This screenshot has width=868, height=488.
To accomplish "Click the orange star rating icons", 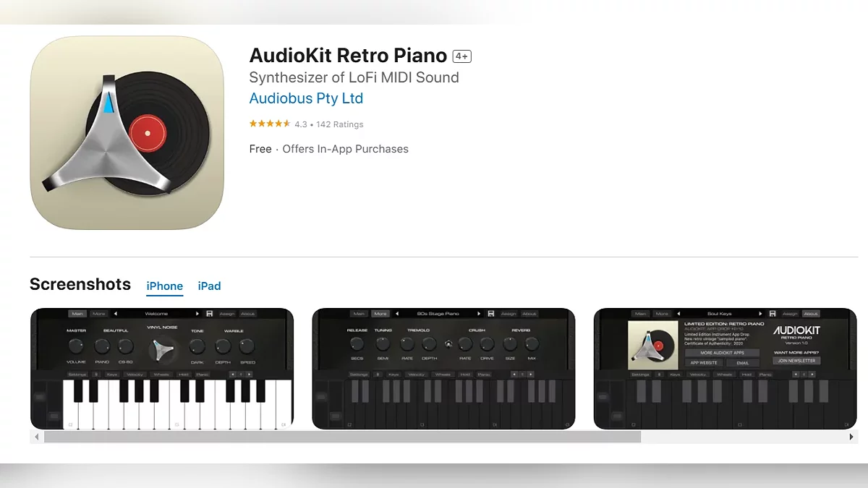I will (x=270, y=124).
